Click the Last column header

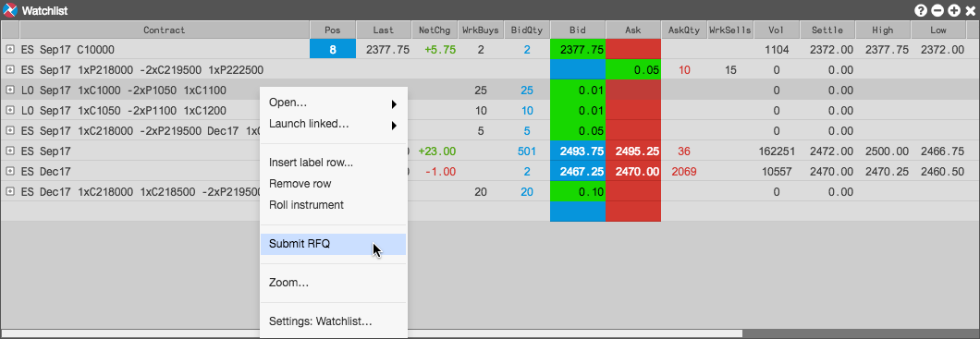coord(384,30)
